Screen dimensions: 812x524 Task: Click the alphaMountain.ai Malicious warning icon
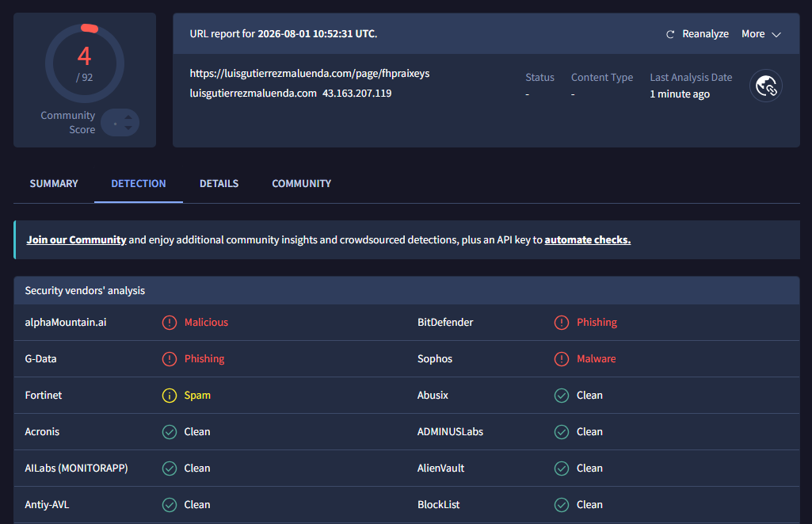(170, 323)
